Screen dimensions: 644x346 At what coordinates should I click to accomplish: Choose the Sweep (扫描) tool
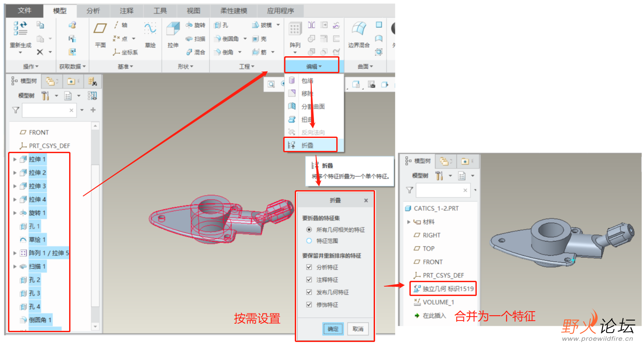[195, 39]
